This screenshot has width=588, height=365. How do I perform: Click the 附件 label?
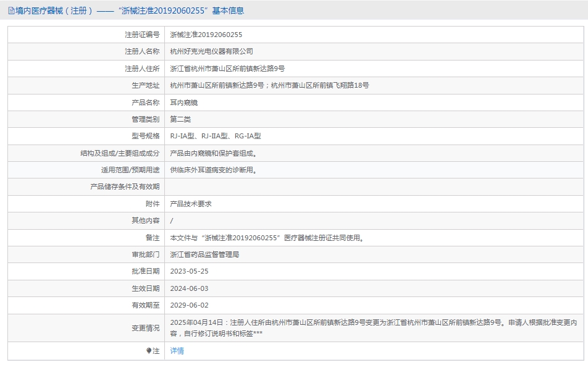(x=153, y=204)
